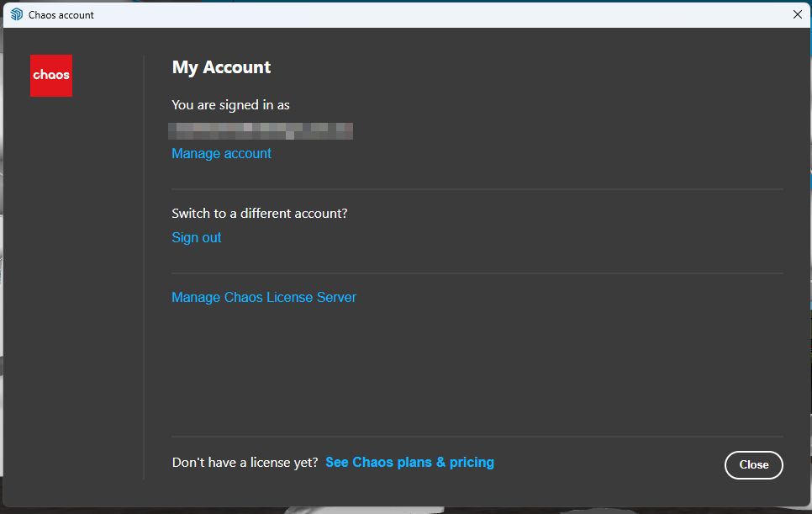Click the 'Don't have a license yet?' text
The width and height of the screenshot is (812, 514).
(245, 463)
